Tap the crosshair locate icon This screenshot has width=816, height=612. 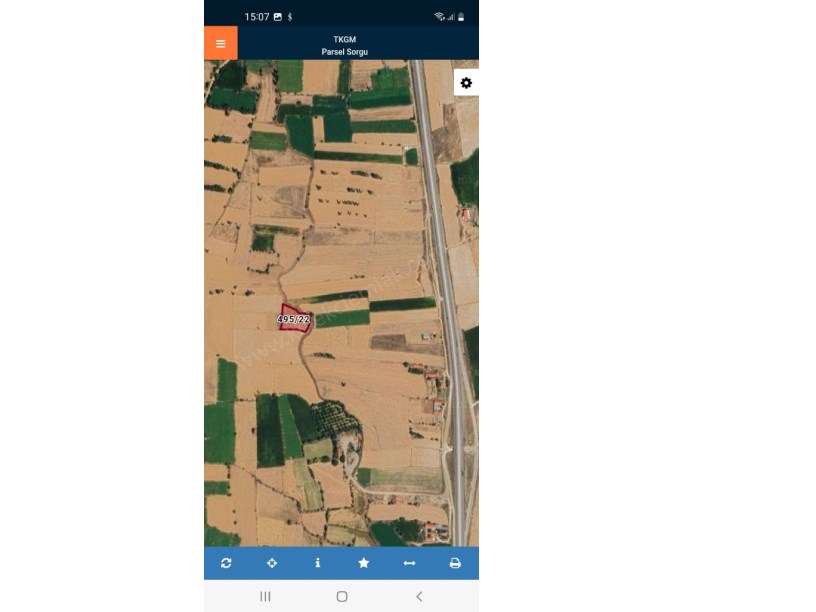(x=272, y=563)
